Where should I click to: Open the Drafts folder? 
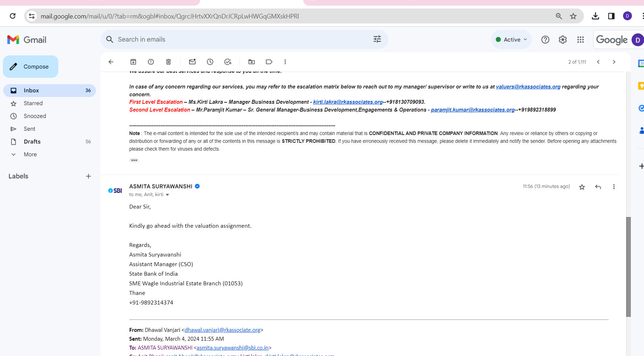tap(50, 141)
